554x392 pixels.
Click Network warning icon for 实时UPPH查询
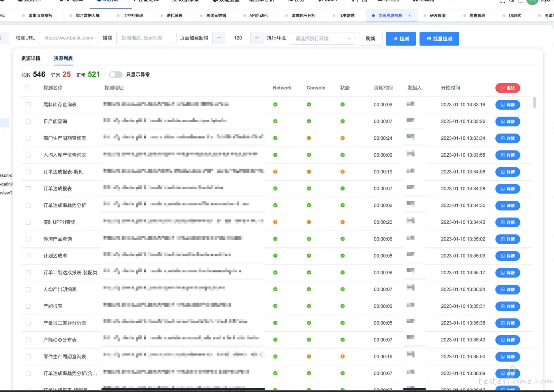(275, 222)
